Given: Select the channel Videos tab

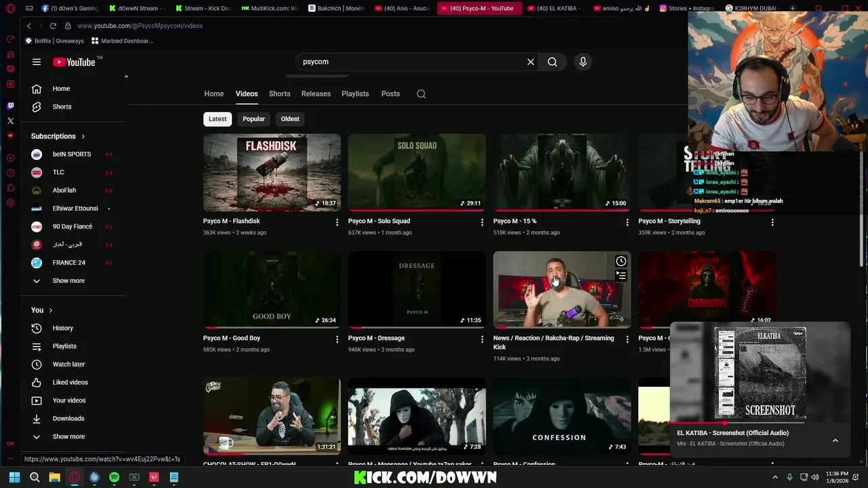Looking at the screenshot, I should pos(247,94).
